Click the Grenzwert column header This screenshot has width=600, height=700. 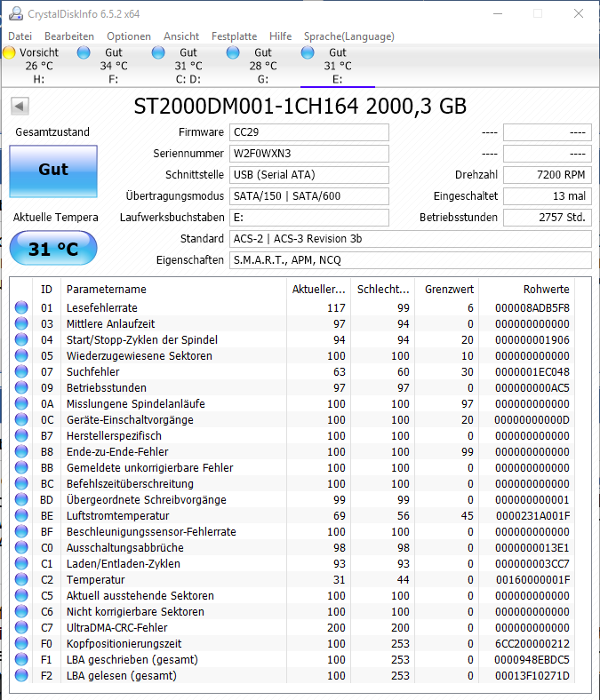[447, 290]
